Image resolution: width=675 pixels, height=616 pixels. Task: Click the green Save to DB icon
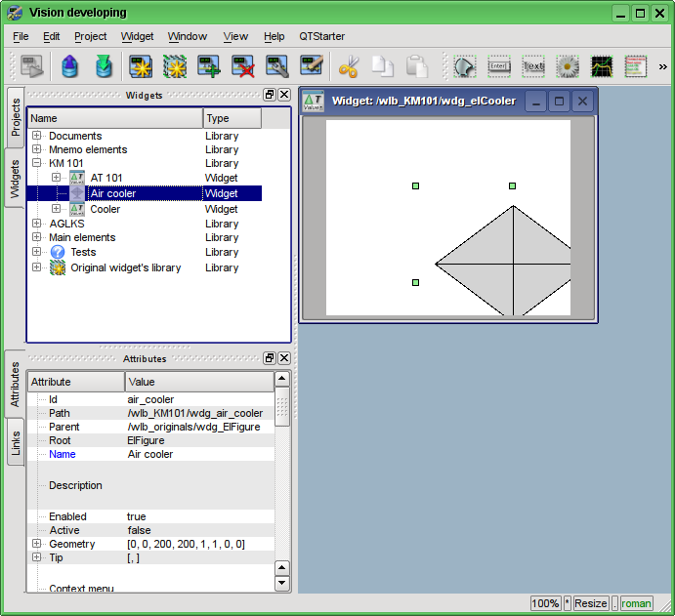pos(104,66)
